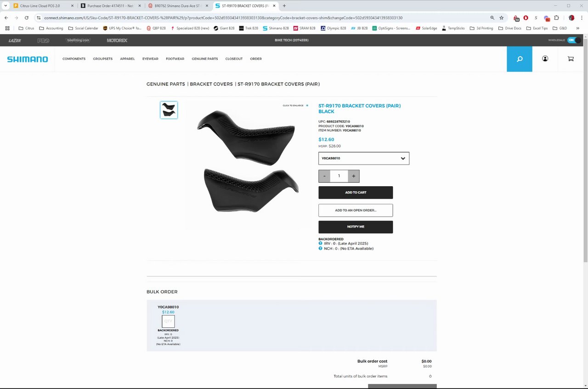588x389 pixels.
Task: Click the Shimano logo
Action: tap(28, 59)
